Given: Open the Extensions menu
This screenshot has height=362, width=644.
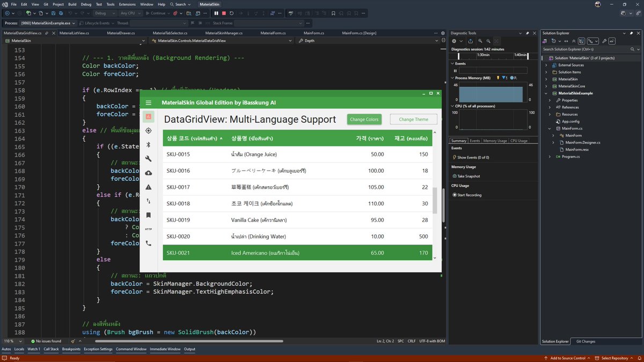Looking at the screenshot, I should pyautogui.click(x=127, y=4).
